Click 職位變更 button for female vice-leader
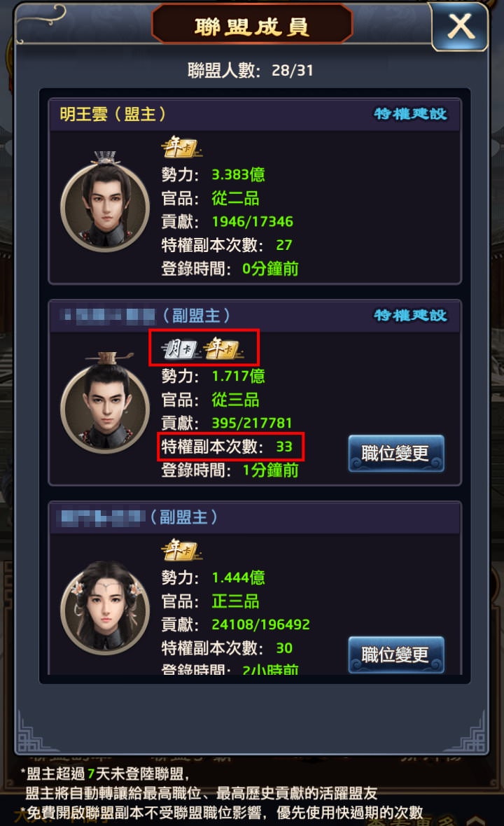Image resolution: width=504 pixels, height=826 pixels. click(x=396, y=654)
